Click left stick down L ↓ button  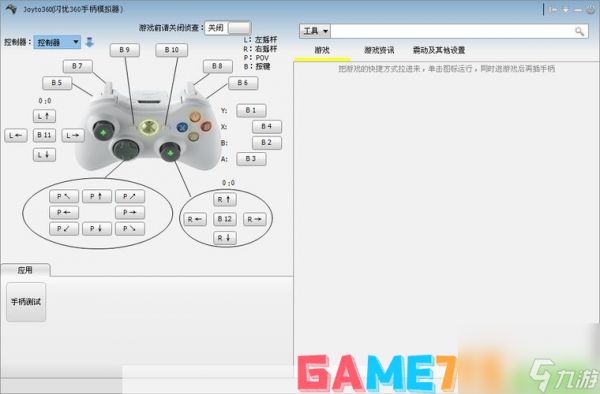click(44, 155)
